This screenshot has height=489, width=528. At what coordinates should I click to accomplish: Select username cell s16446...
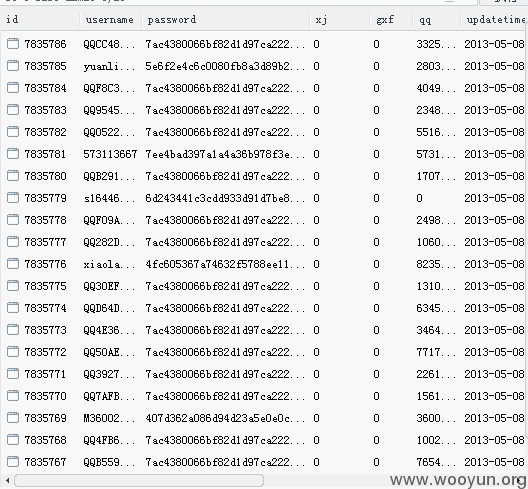tap(109, 198)
